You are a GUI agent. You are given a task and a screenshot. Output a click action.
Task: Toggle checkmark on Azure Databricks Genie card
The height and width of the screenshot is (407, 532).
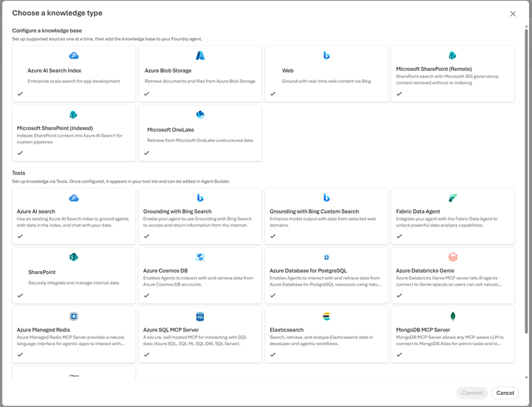click(x=399, y=295)
